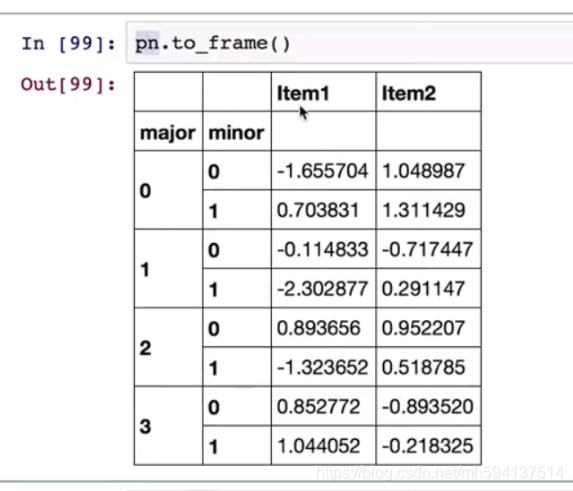
Task: Click minor index 1 beside 0.703831
Action: [x=213, y=211]
